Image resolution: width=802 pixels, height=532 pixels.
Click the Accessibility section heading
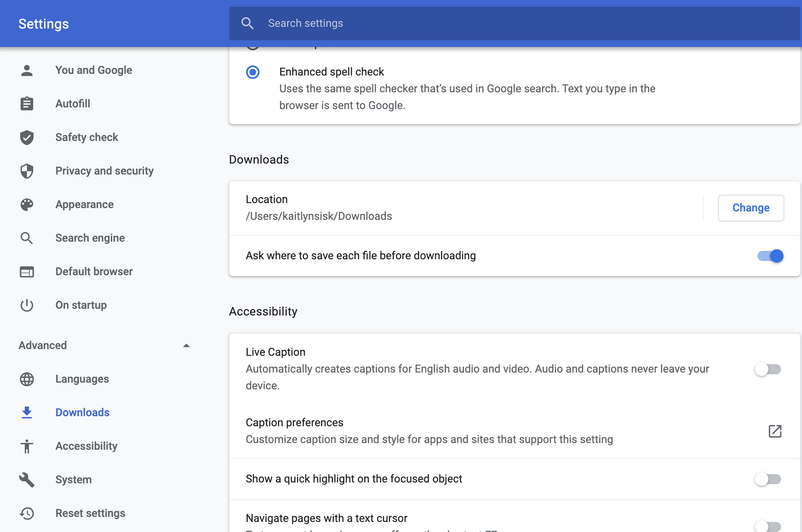coord(263,311)
